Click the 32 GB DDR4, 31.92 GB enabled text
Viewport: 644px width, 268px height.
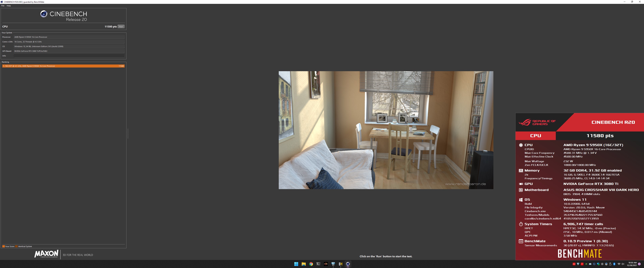593,170
